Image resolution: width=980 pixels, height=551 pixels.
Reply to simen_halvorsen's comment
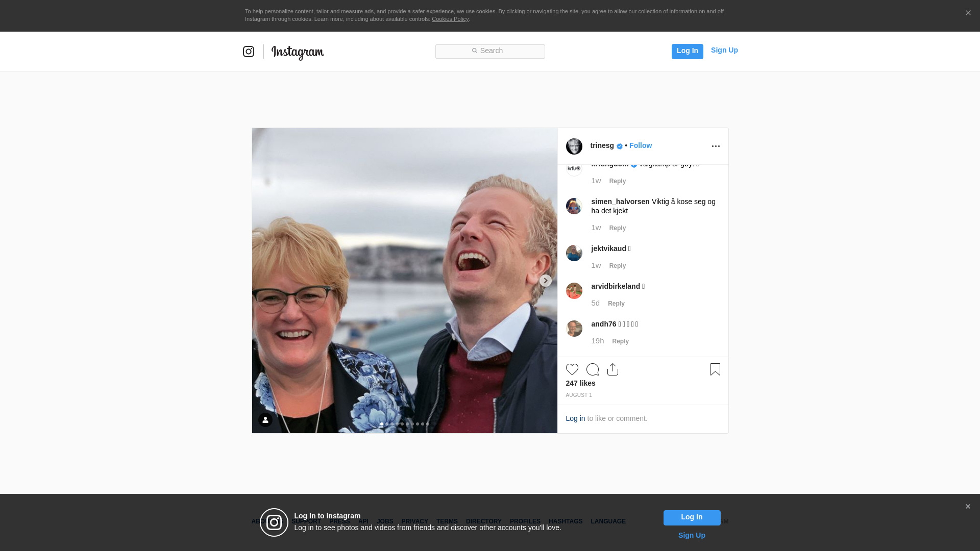617,228
